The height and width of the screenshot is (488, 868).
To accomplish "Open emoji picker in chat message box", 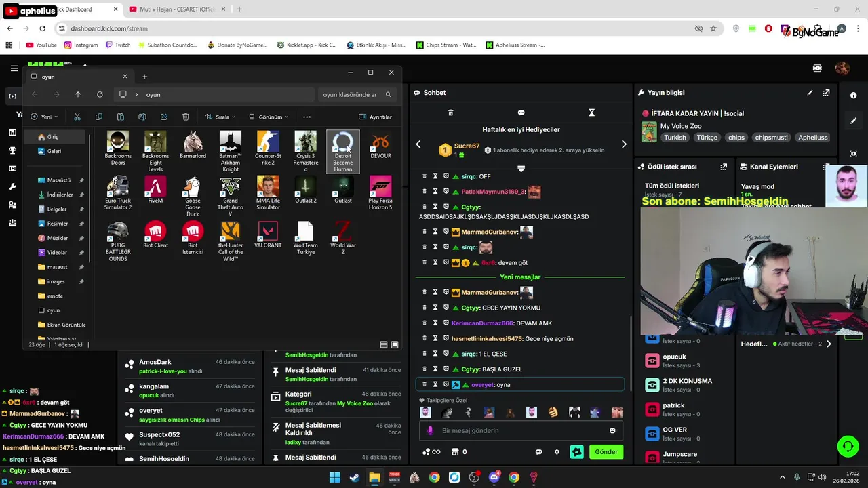I will 612,430.
